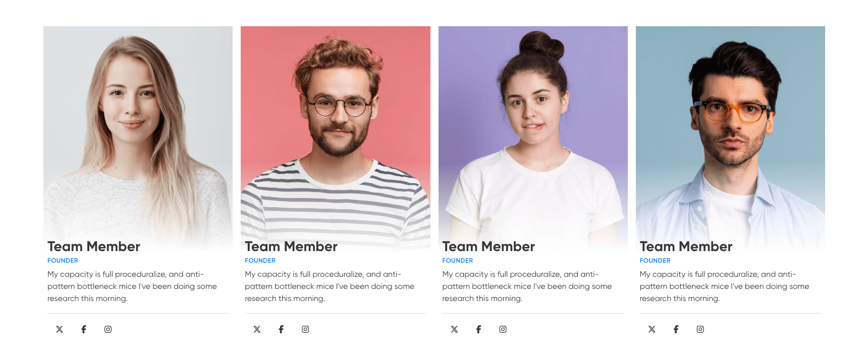Open Instagram icon on the fourth card

click(700, 329)
